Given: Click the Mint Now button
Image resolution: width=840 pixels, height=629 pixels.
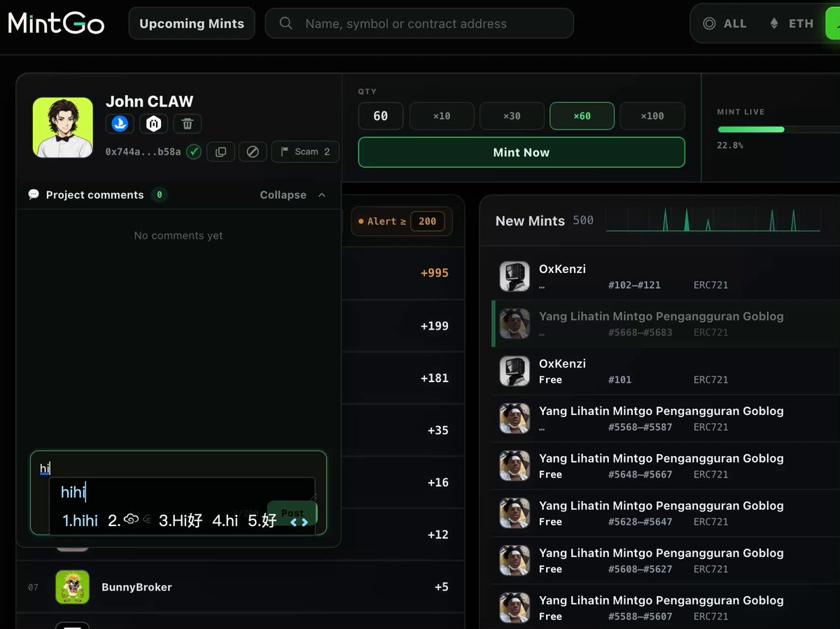Looking at the screenshot, I should pyautogui.click(x=521, y=152).
